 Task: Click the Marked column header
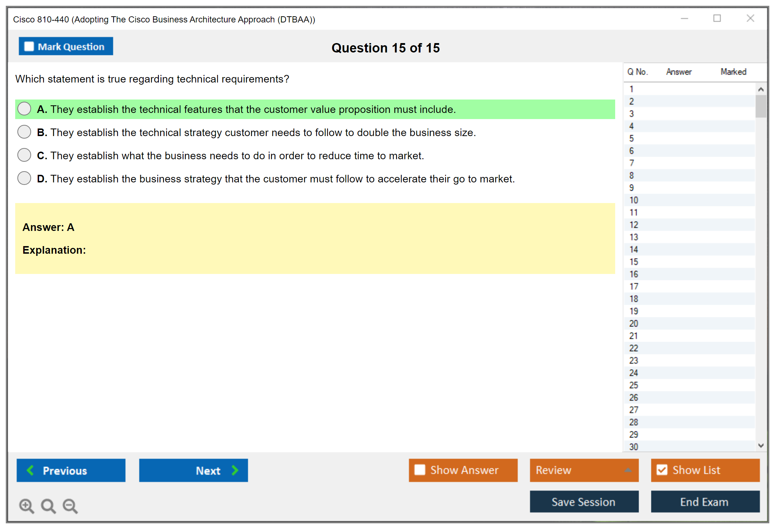tap(733, 72)
